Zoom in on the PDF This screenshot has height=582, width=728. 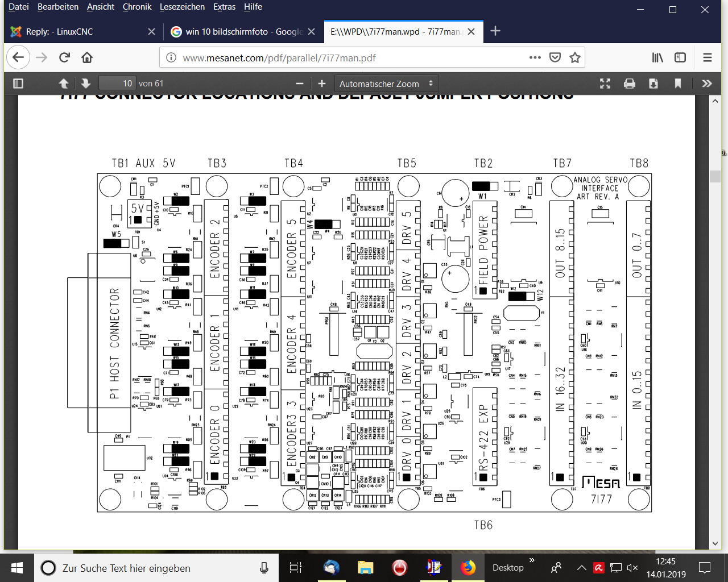click(x=322, y=84)
